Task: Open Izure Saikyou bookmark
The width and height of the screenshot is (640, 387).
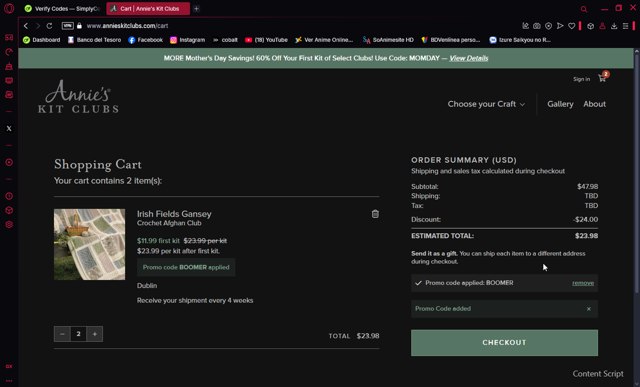Action: click(520, 40)
